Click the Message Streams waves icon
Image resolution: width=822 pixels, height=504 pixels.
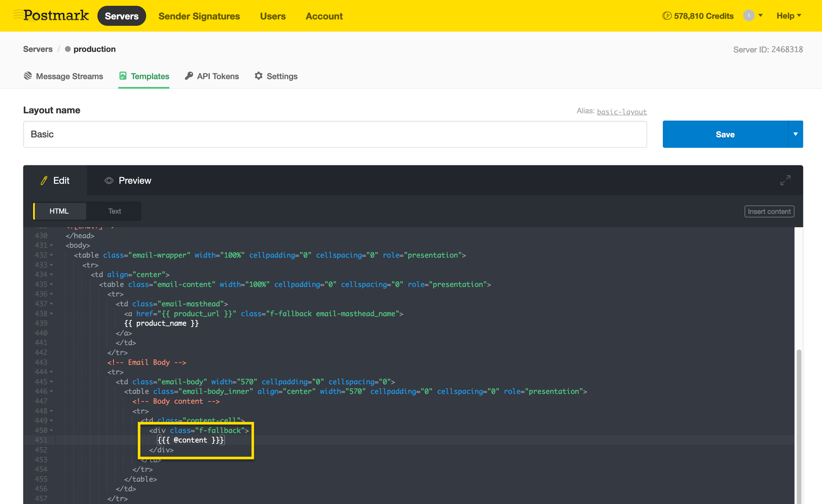coord(28,76)
